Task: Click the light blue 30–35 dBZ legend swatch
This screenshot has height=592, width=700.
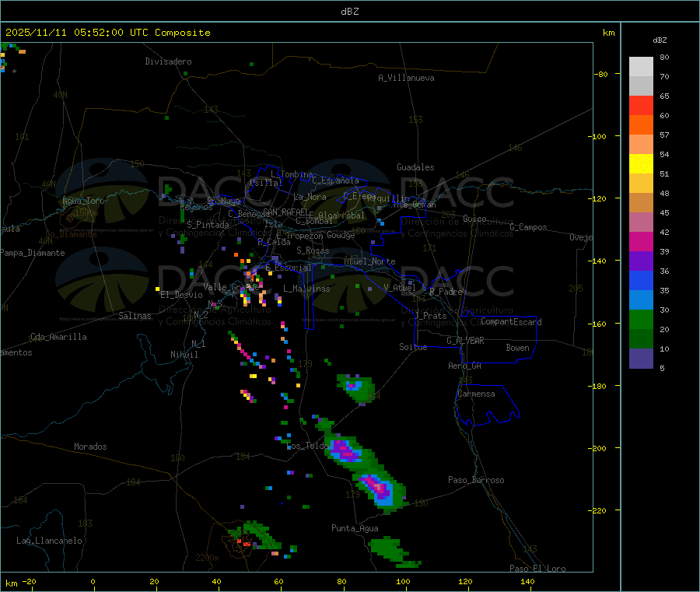Action: pyautogui.click(x=641, y=300)
